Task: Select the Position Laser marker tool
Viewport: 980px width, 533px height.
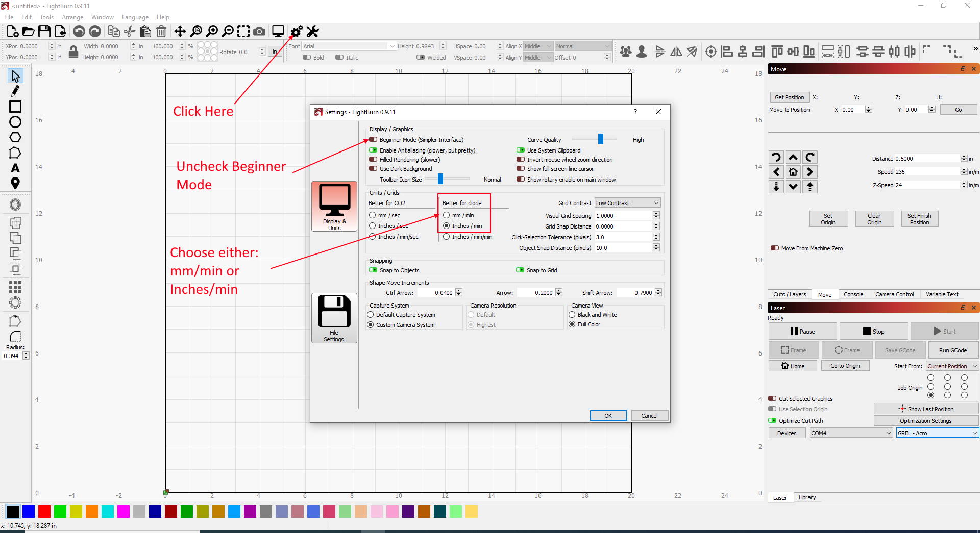Action: tap(15, 183)
